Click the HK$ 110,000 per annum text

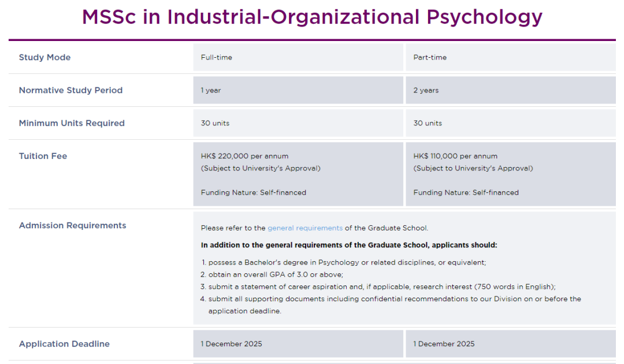point(455,156)
